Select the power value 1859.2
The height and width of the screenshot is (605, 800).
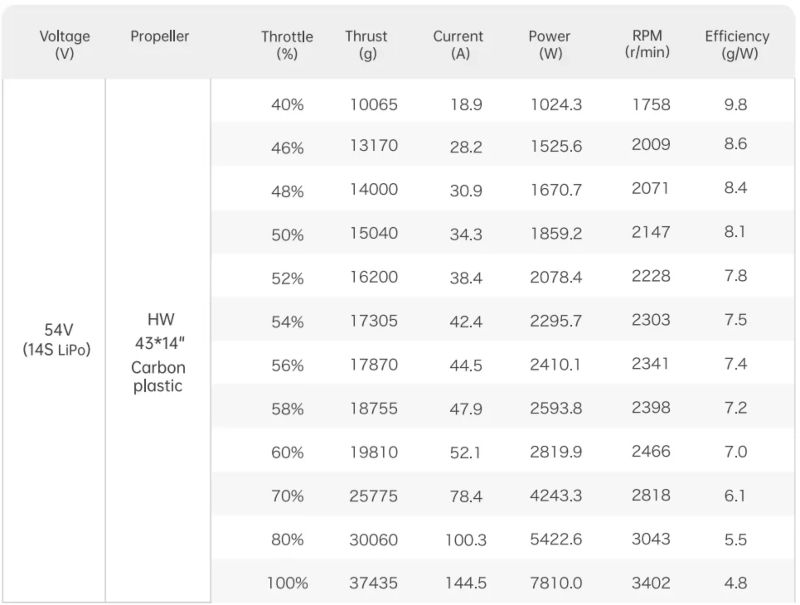click(556, 234)
